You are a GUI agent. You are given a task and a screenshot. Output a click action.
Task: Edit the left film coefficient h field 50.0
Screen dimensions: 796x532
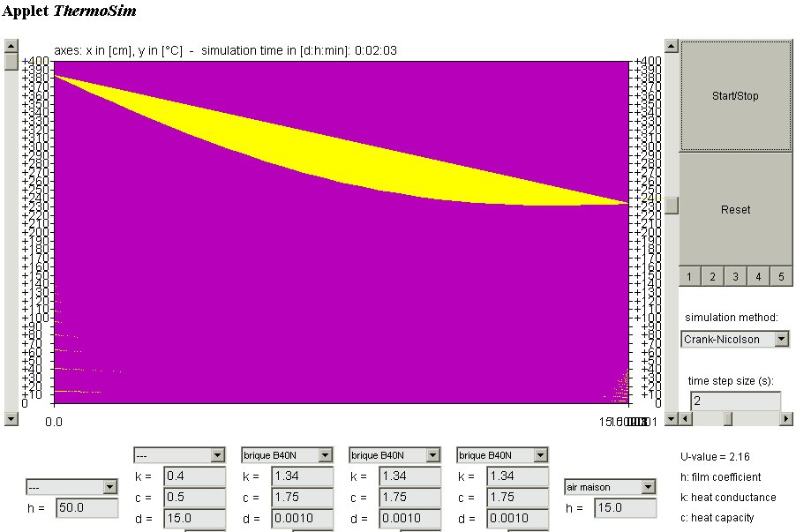tap(86, 507)
